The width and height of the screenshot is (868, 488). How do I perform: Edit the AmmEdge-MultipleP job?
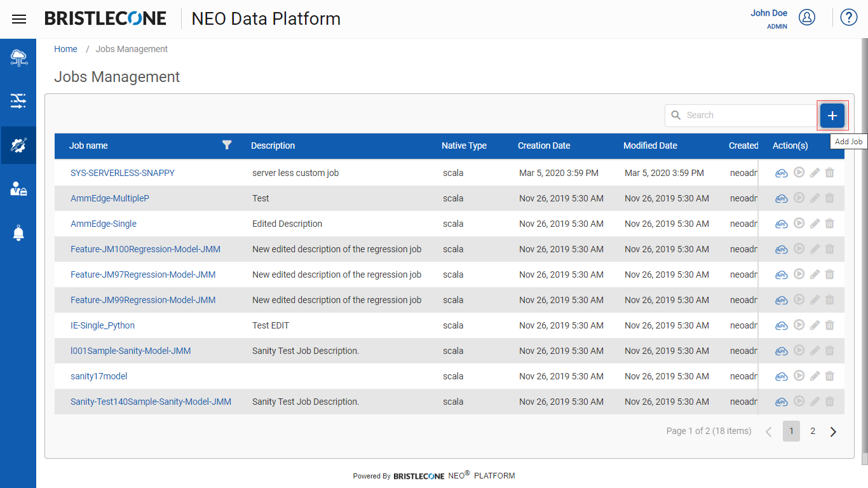tap(815, 198)
